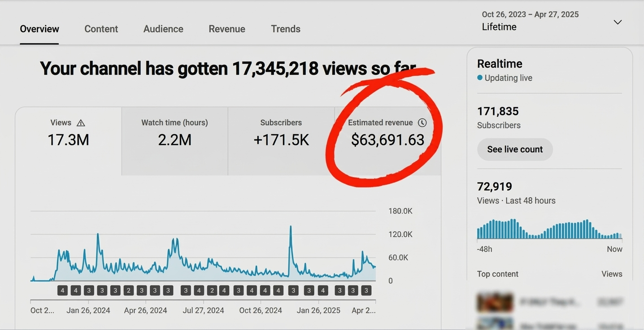Select the Estimated revenue $63,691.63 card
Screen dimensions: 644x330
pyautogui.click(x=387, y=141)
